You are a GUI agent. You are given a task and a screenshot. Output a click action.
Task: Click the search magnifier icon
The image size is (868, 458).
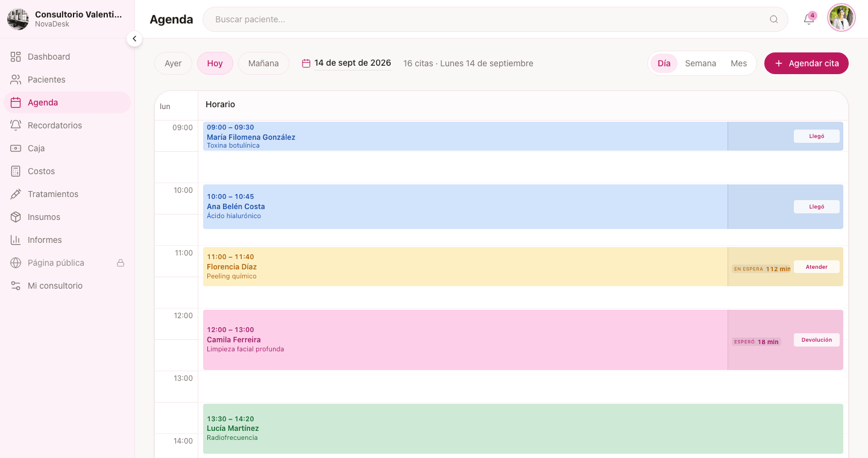(774, 19)
